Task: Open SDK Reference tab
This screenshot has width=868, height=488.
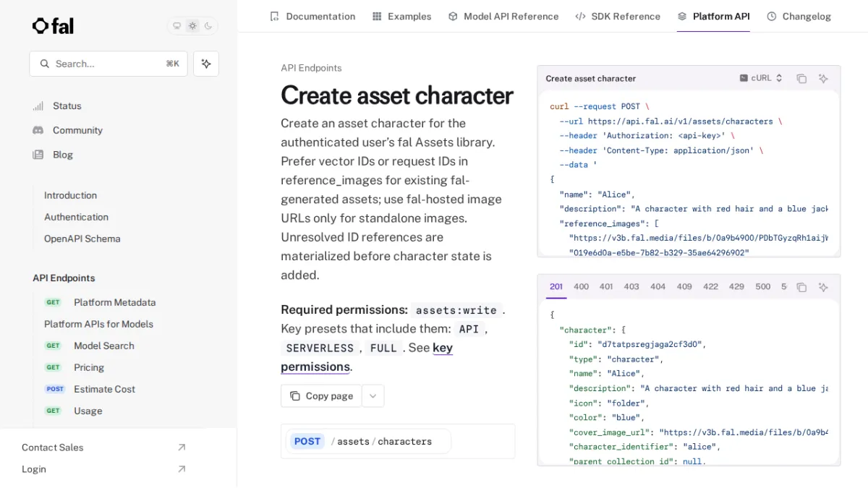Action: [x=618, y=16]
